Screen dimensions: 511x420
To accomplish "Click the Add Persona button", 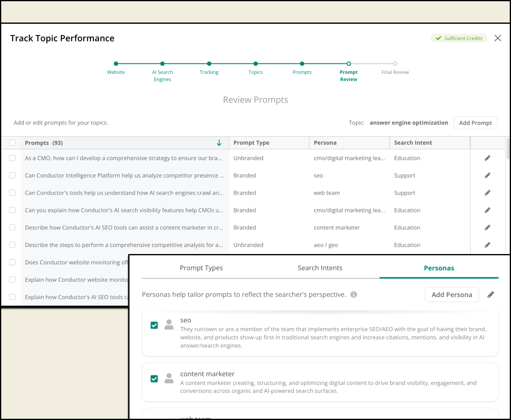I will pos(452,295).
